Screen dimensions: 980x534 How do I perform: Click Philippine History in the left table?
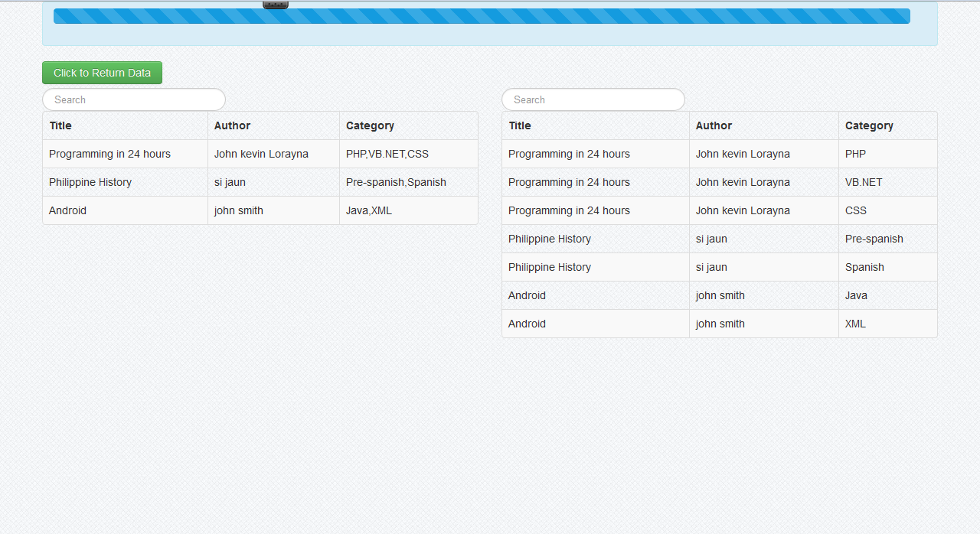[x=90, y=182]
